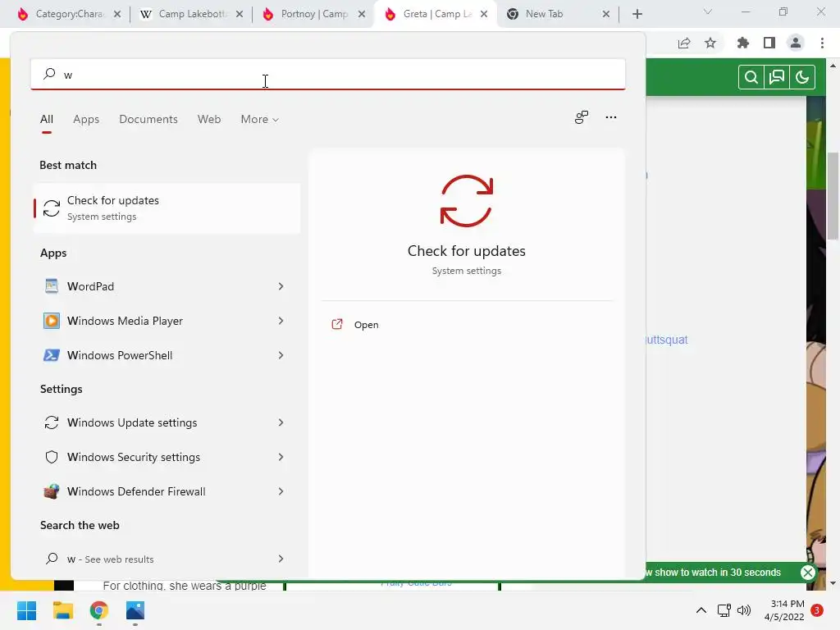Click the share this page icon
Viewport: 840px width, 630px height.
point(684,43)
